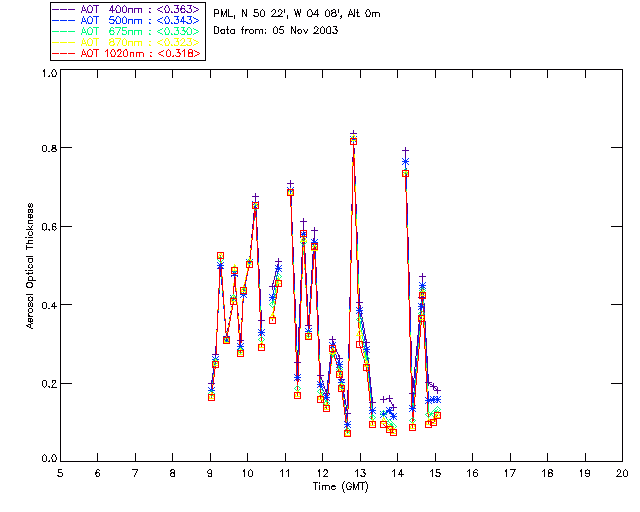Viewport: 640px width, 512px height.
Task: Click the 0.6 y-axis tick label
Action: point(49,227)
